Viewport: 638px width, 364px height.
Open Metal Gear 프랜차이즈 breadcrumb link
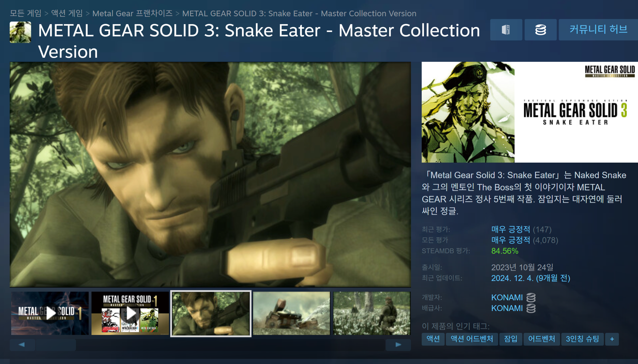pos(132,13)
